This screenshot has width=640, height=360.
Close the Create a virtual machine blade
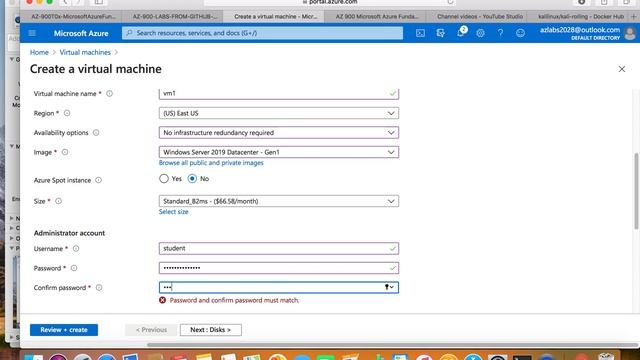coord(622,69)
